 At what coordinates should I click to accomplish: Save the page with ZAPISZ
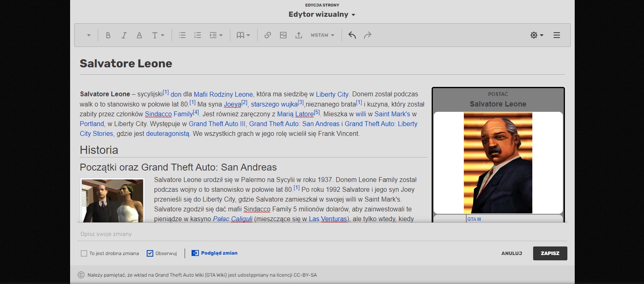[x=550, y=253]
